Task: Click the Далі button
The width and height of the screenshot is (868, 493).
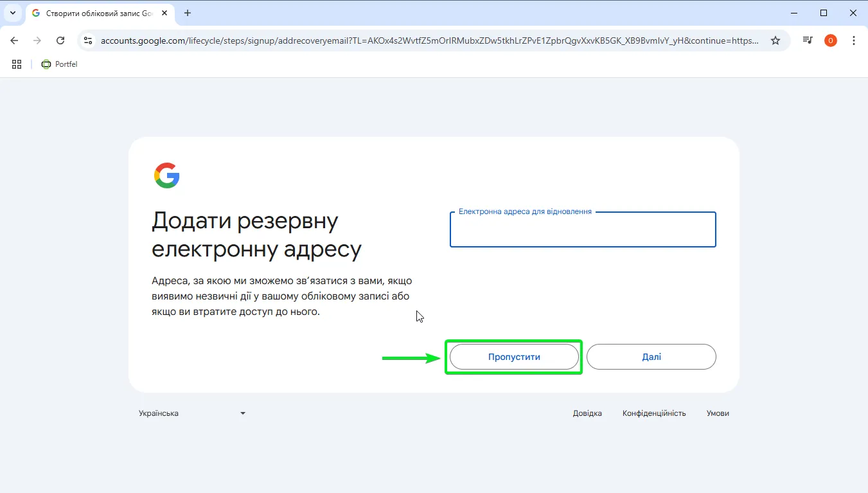Action: (x=651, y=357)
